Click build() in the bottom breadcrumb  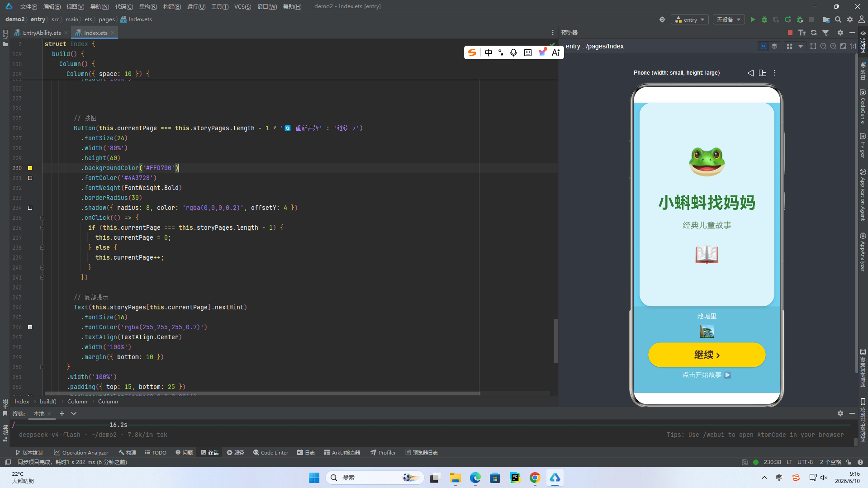pyautogui.click(x=48, y=401)
